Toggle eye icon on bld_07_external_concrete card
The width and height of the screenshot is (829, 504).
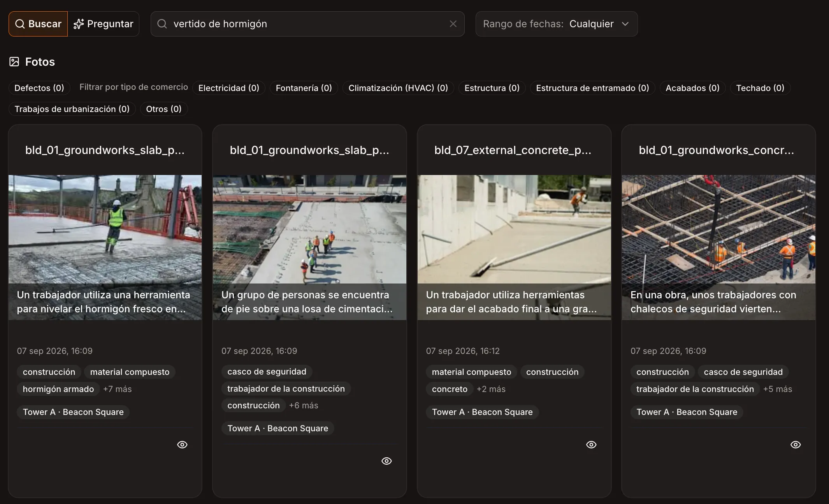pyautogui.click(x=591, y=444)
